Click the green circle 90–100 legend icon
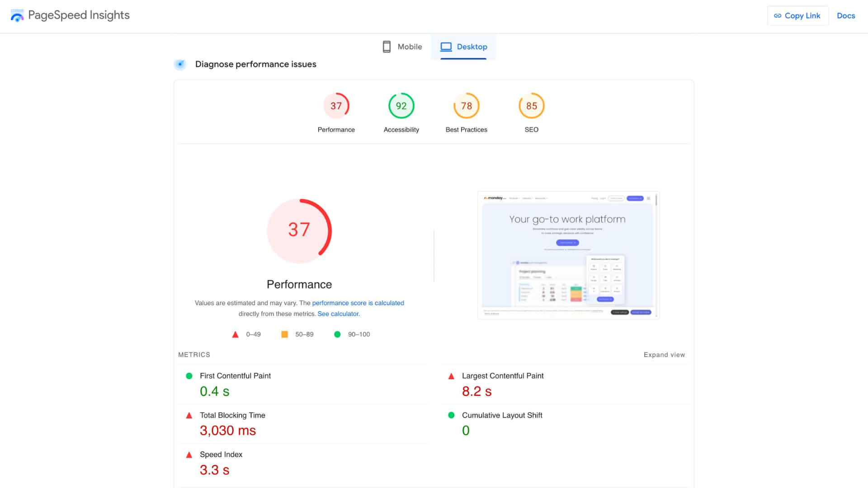The image size is (868, 488). click(x=337, y=334)
